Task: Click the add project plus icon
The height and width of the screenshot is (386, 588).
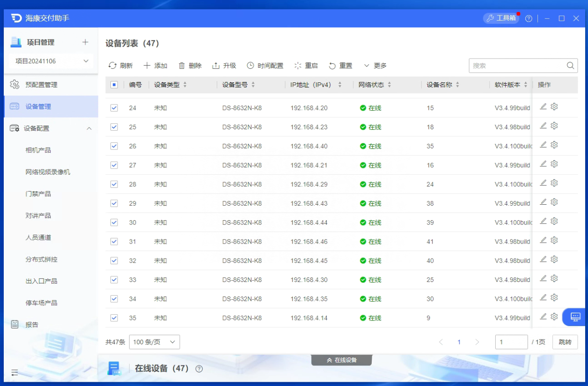Action: (85, 42)
